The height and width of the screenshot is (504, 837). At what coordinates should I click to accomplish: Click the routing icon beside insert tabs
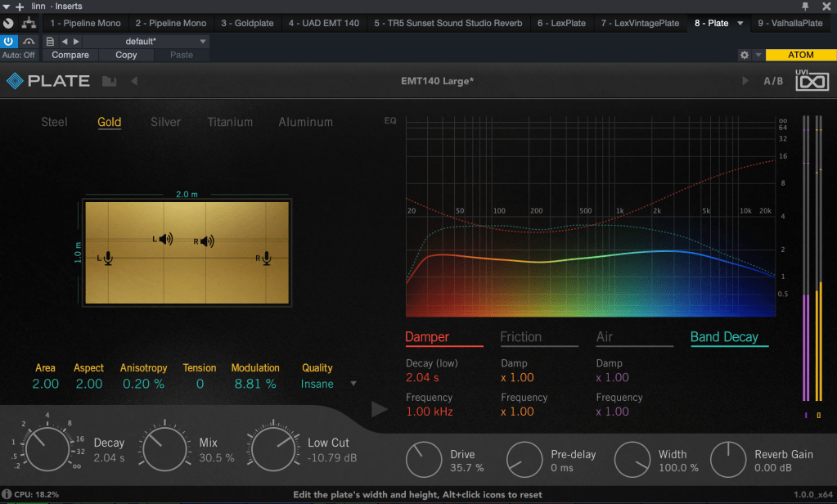[29, 23]
